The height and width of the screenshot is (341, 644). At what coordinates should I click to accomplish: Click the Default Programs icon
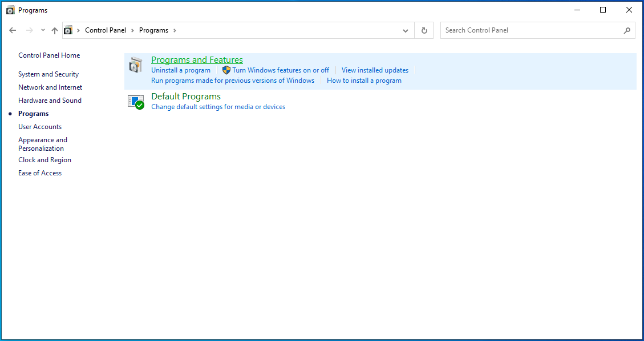click(x=135, y=102)
